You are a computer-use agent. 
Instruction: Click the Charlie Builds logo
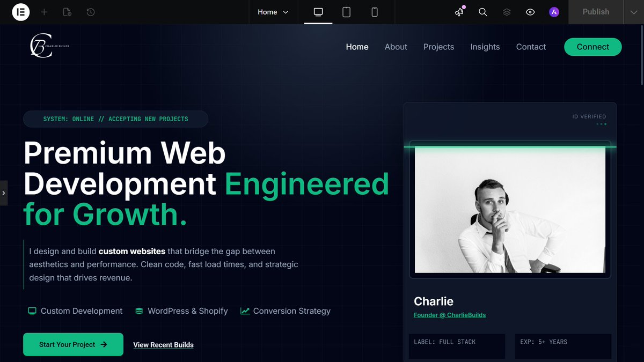(49, 46)
